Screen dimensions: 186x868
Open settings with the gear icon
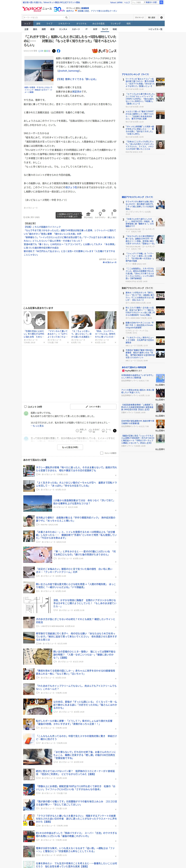(161, 18)
